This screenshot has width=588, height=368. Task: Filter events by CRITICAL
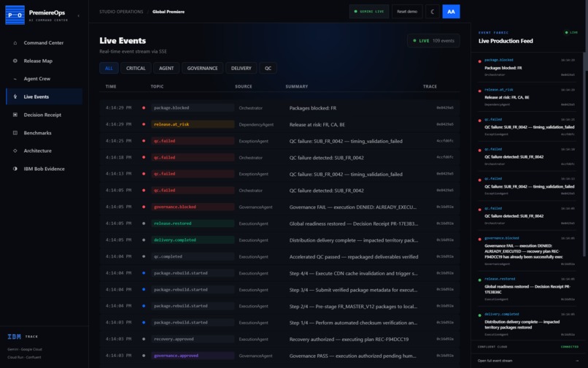[136, 68]
